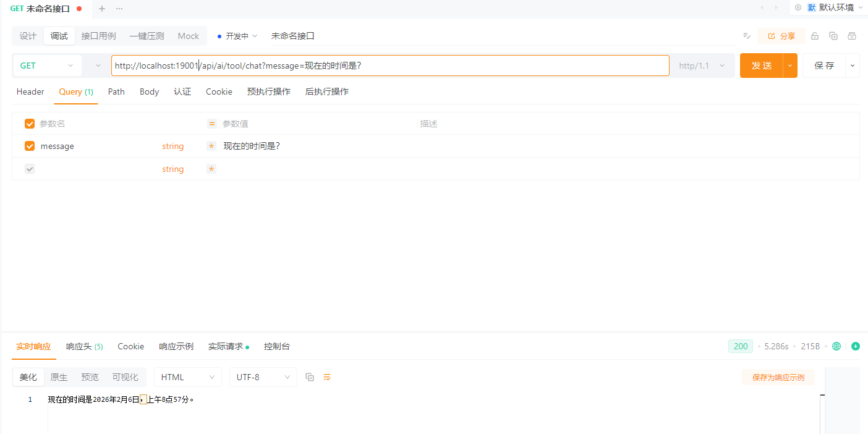Open the UTF-8 encoding dropdown
Viewport: 868px width, 434px height.
coord(263,377)
